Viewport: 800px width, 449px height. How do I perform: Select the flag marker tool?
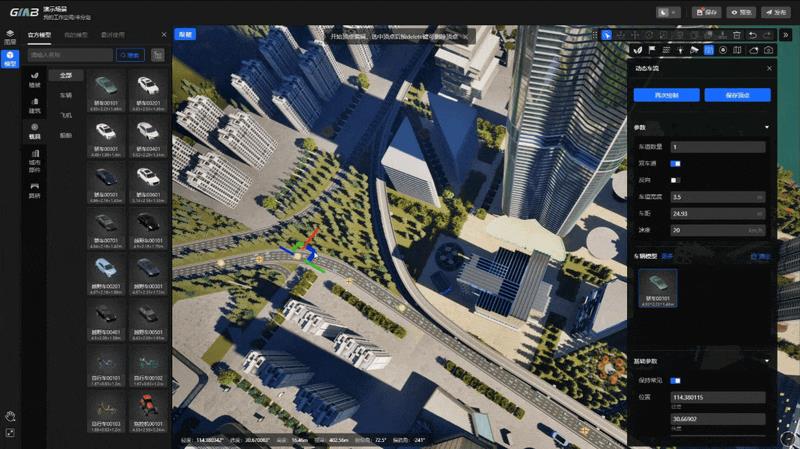[652, 50]
